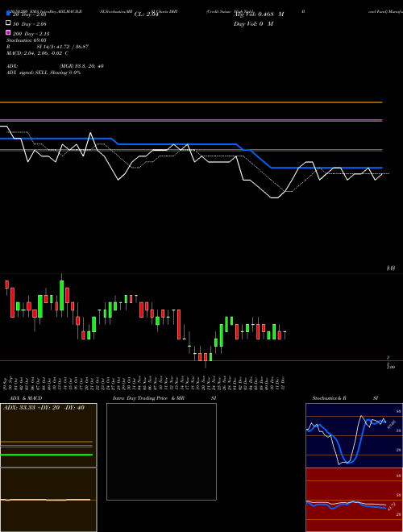Click the magenta 200 Day legend swatch

[8, 32]
